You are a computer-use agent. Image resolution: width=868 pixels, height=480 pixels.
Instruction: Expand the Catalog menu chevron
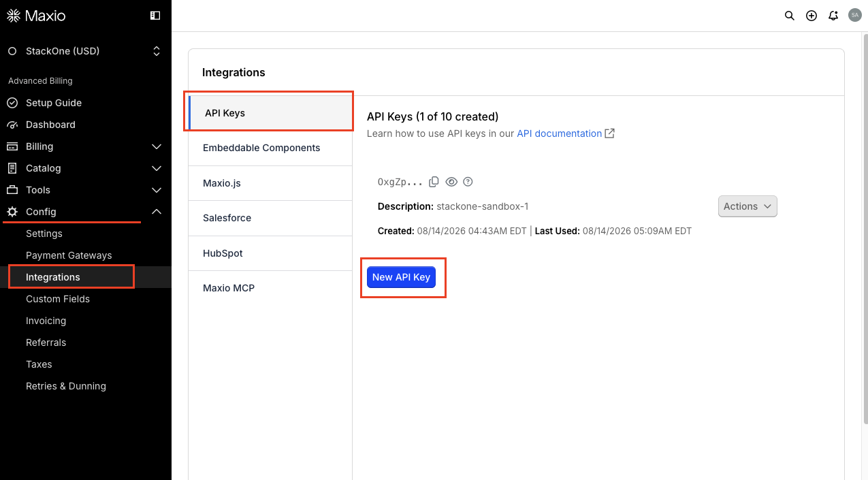157,168
